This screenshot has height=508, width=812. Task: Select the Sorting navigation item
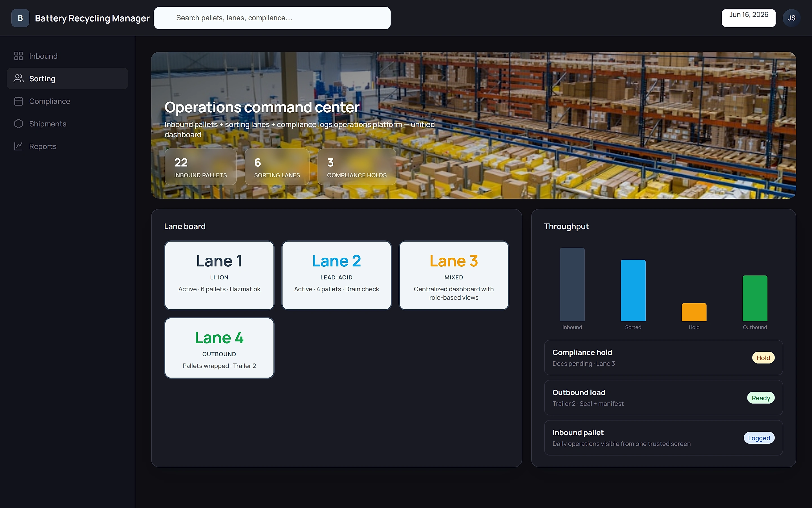point(67,78)
